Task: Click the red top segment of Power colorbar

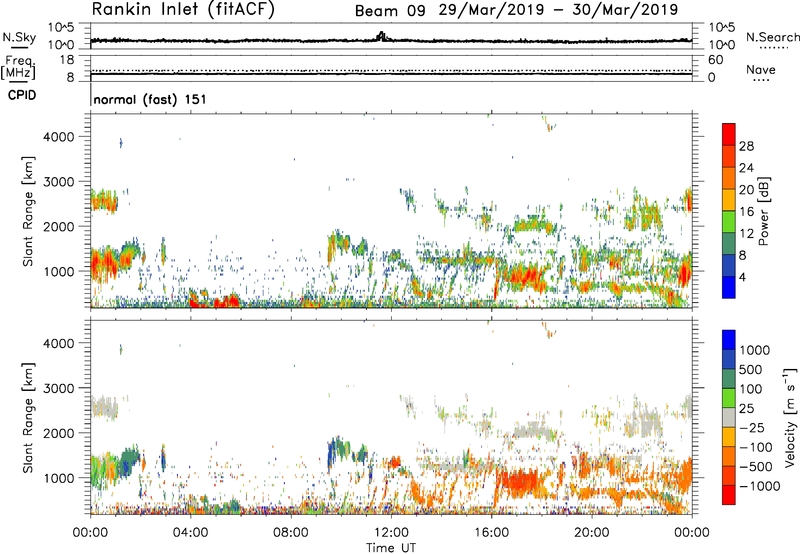Action: tap(729, 134)
